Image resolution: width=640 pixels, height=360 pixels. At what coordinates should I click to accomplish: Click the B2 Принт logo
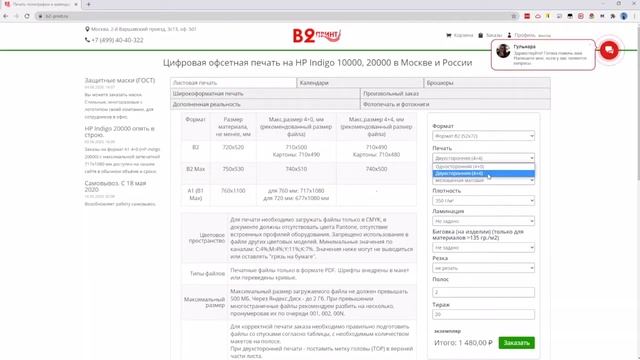tap(316, 36)
